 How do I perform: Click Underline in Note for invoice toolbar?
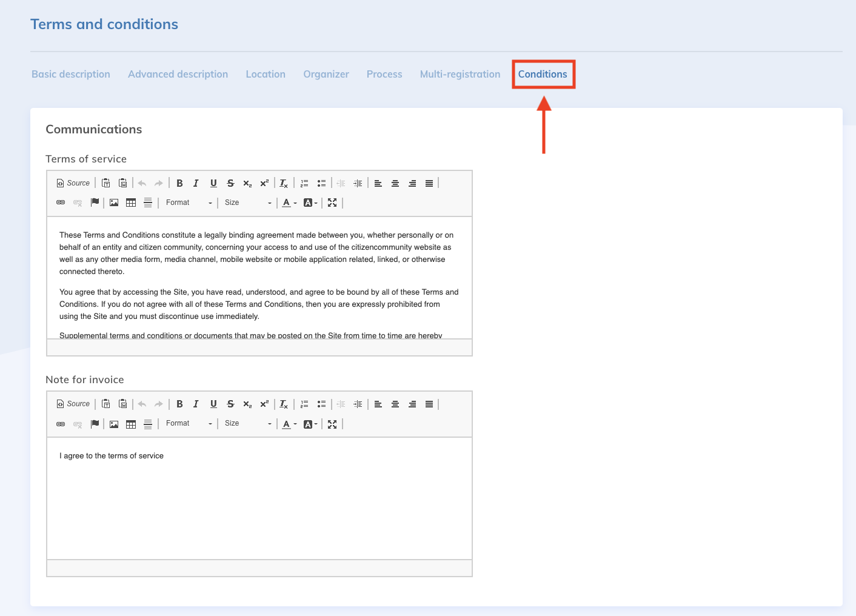[x=213, y=404]
